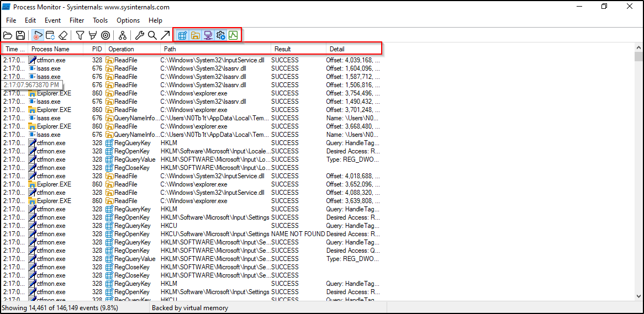Click the Highlight marker icon
This screenshot has width=644, height=314.
tap(92, 35)
